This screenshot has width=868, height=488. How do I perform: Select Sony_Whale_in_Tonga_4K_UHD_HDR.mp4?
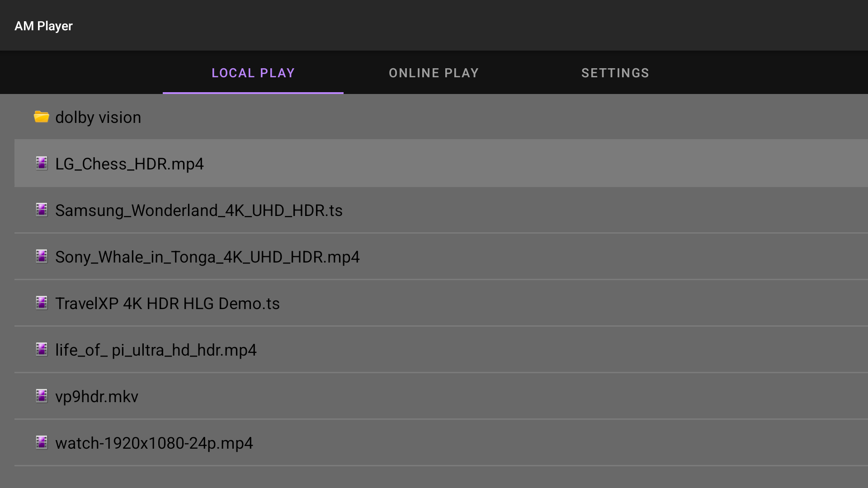coord(208,257)
